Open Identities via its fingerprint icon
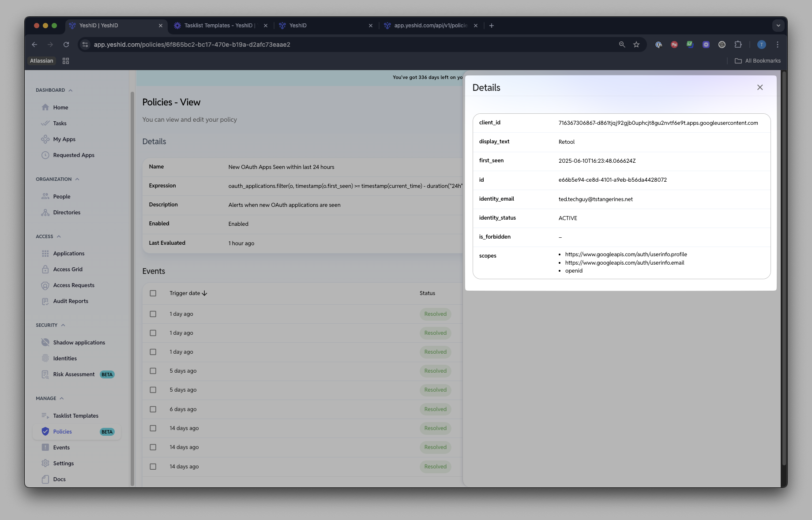Screen dimensions: 812x520 coord(45,358)
